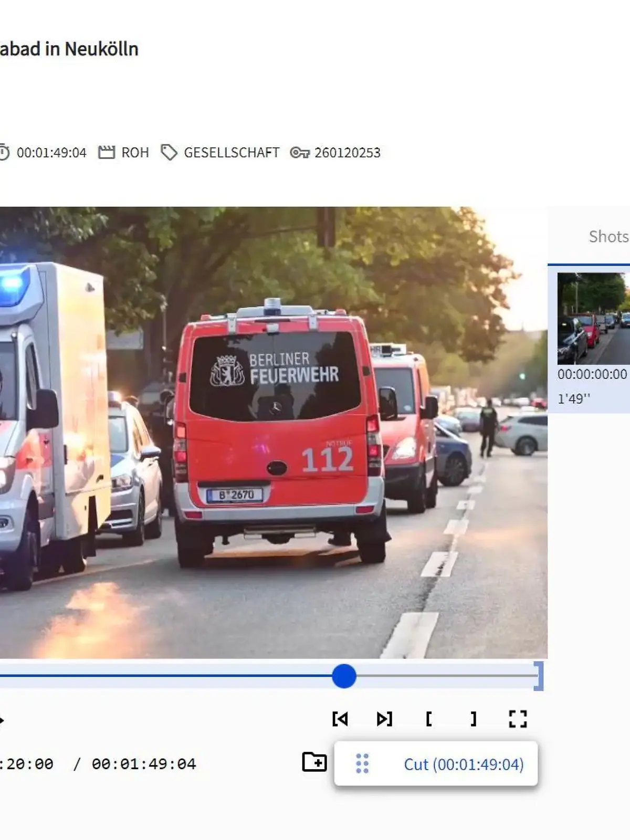Click the shot timecode 00:00:00:00
The image size is (630, 840).
click(592, 374)
